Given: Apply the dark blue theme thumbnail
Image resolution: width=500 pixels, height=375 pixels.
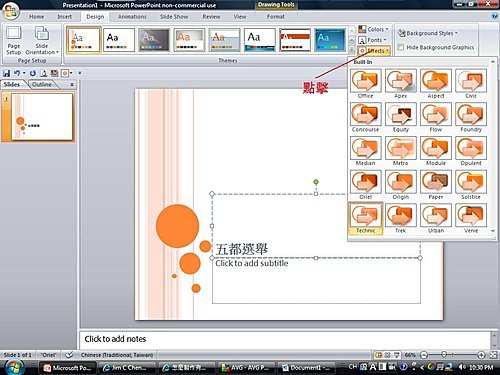Looking at the screenshot, I should coord(330,40).
